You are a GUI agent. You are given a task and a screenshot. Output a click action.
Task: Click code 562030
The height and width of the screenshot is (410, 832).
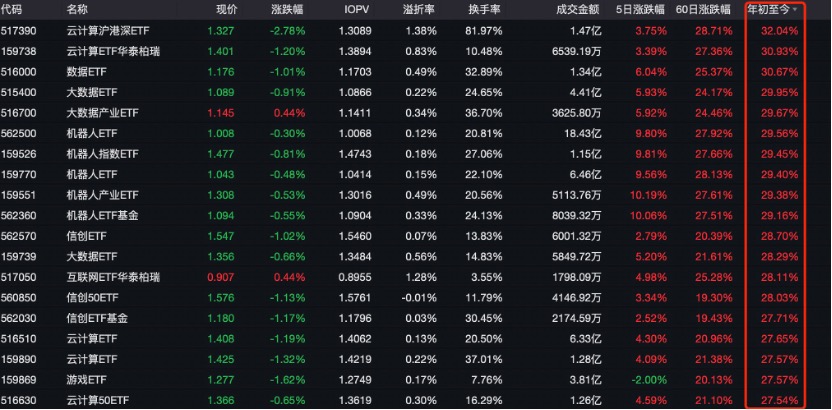[x=18, y=318]
